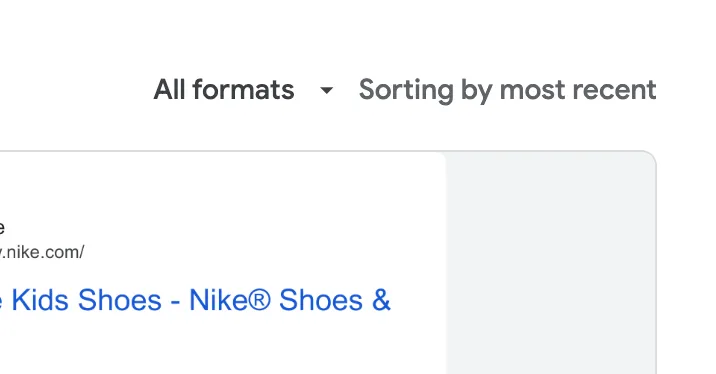Click the advertiser name above the nike.com URL

tap(2, 227)
